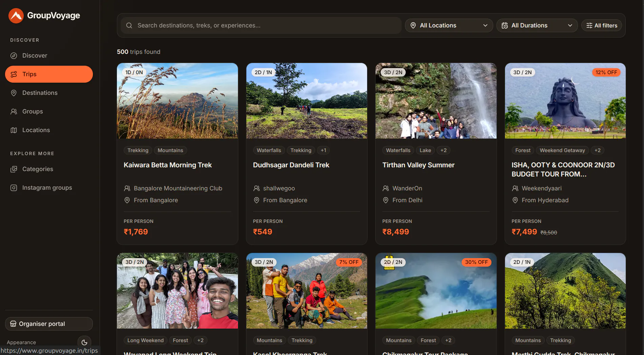Click the Destinations pin icon in sidebar
The width and height of the screenshot is (644, 355).
pyautogui.click(x=14, y=93)
